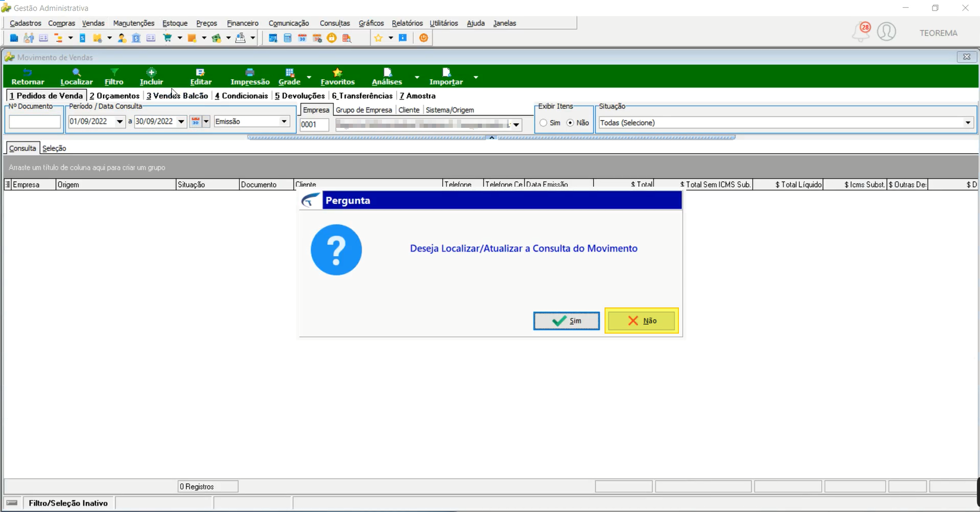
Task: Click the Editar toolbar button
Action: pyautogui.click(x=201, y=77)
